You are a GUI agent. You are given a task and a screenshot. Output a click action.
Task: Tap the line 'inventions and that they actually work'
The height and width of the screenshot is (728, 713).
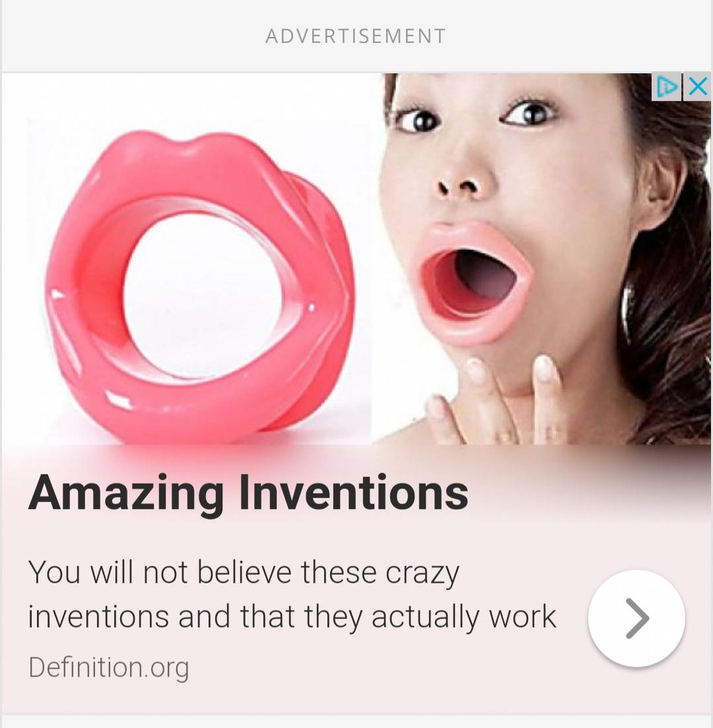coord(292,618)
